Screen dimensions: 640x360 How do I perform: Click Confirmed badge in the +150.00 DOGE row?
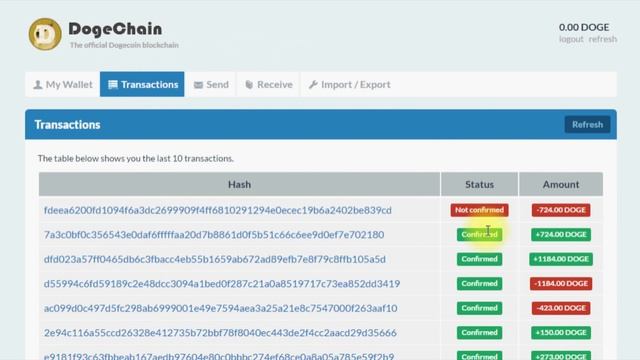tap(479, 333)
